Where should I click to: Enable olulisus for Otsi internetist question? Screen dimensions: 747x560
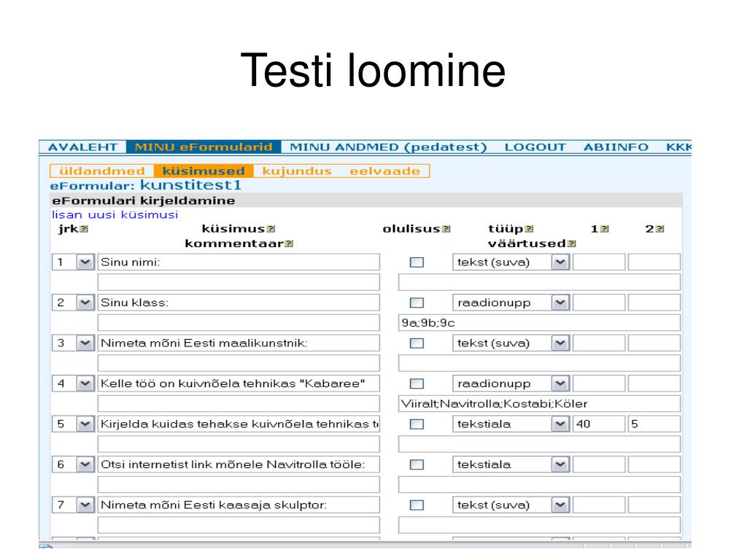417,464
